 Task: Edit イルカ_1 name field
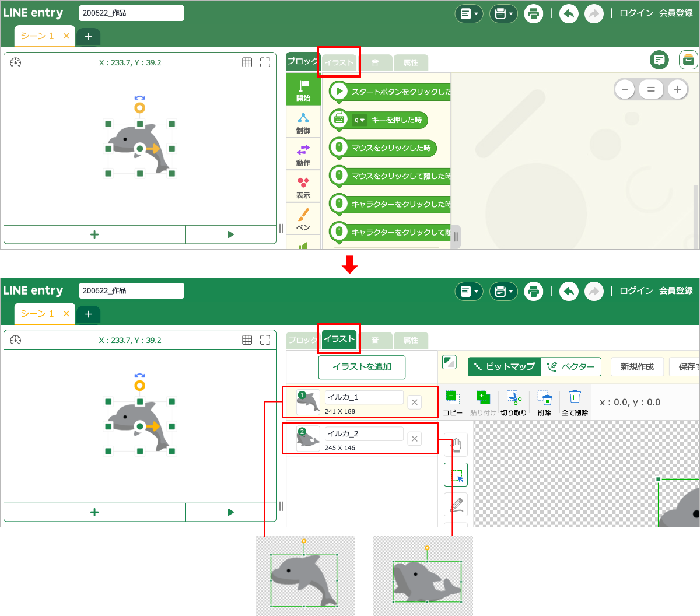(364, 397)
